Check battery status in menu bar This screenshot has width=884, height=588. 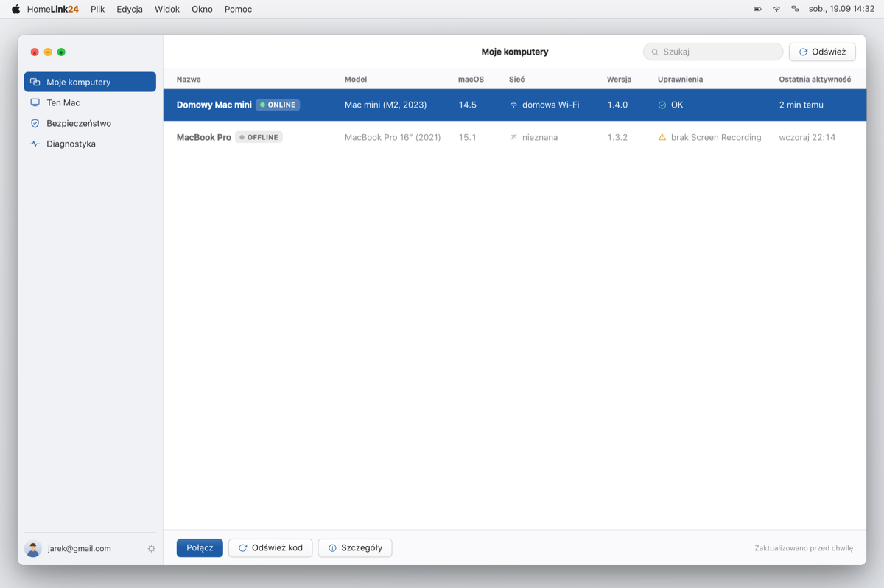point(757,9)
